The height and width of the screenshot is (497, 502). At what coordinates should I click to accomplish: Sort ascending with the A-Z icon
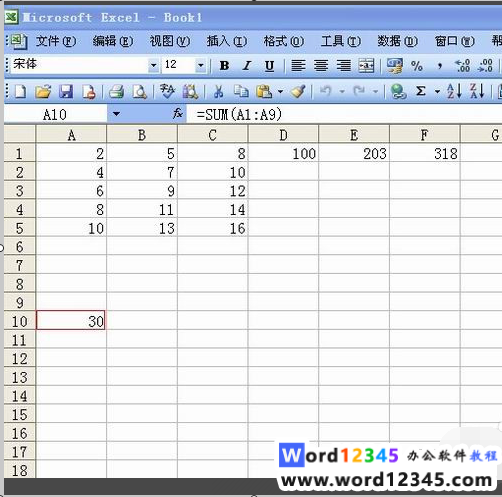pos(454,91)
